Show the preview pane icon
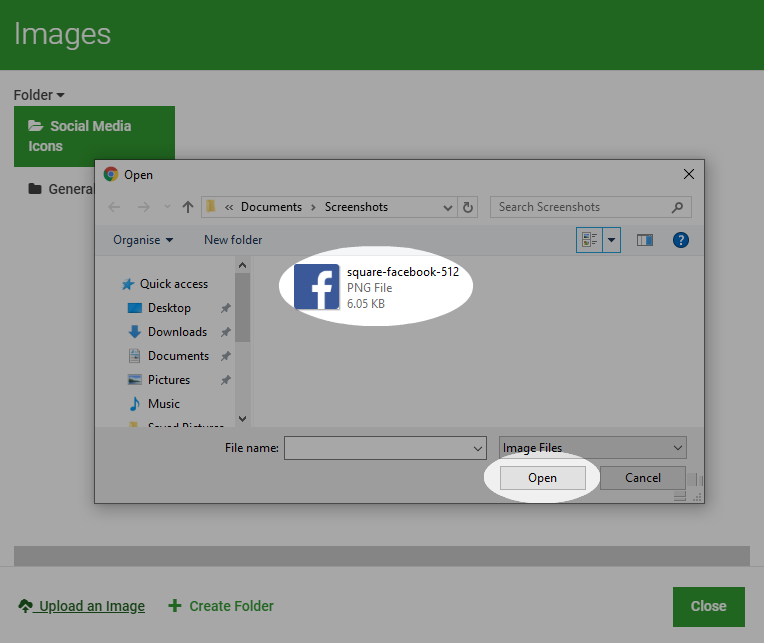Image resolution: width=764 pixels, height=643 pixels. [645, 240]
